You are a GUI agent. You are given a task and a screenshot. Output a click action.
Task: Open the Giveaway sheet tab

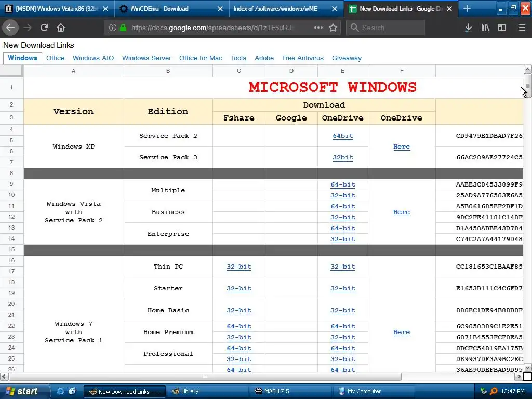(347, 58)
